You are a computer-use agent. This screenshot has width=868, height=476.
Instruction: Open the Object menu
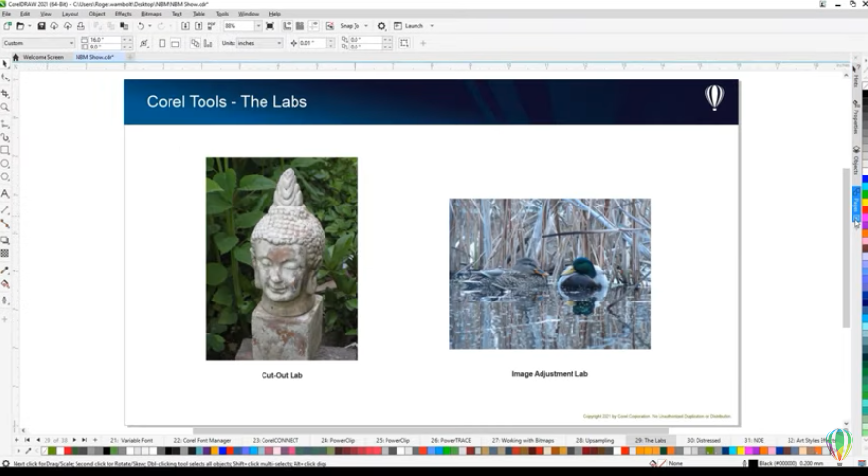pos(97,14)
